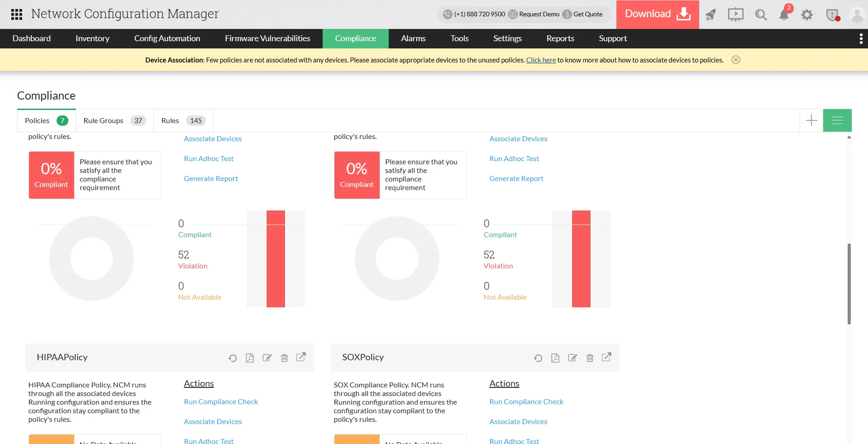
Task: Switch to the Rule Groups tab
Action: (114, 120)
